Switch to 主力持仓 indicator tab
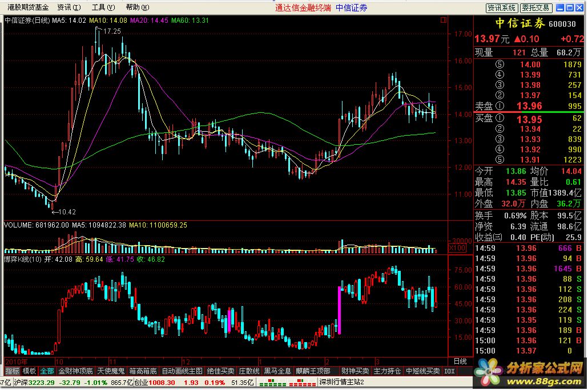 pos(387,371)
